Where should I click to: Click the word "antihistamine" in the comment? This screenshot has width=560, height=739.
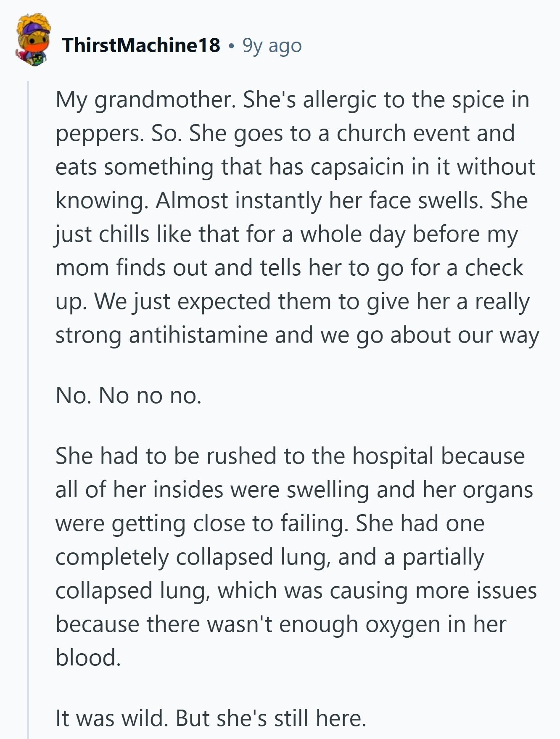(198, 335)
